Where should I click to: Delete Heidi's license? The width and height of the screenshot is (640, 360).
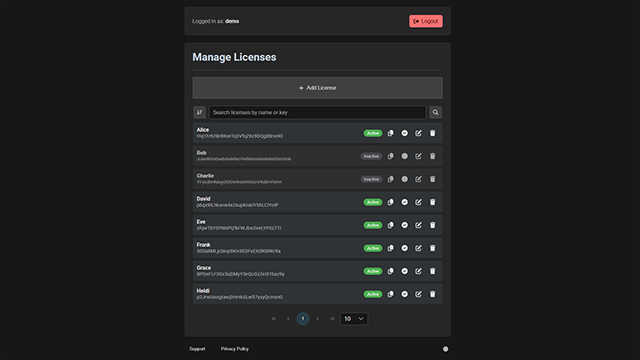pos(433,294)
